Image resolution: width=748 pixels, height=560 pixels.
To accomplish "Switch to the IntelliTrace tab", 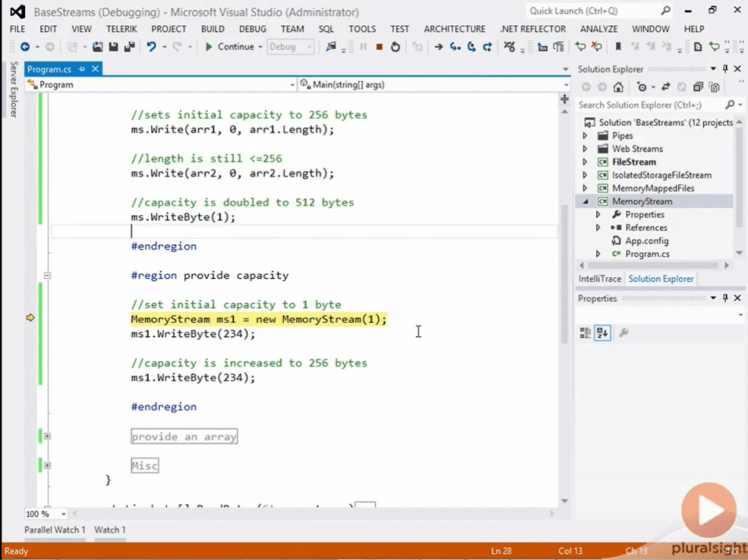I will (x=600, y=279).
